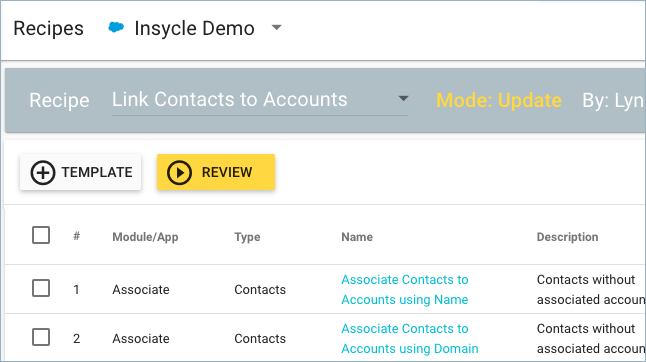Image resolution: width=646 pixels, height=362 pixels.
Task: Click the # column header
Action: coord(77,236)
